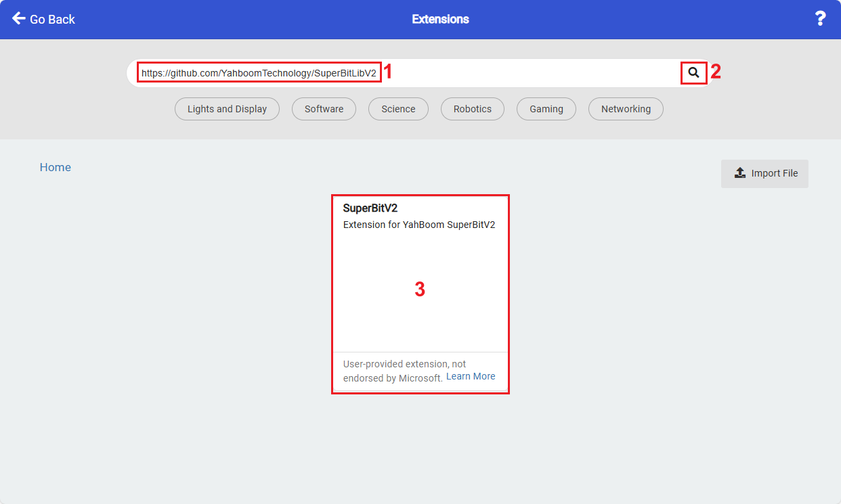Filter extensions by Networking
The width and height of the screenshot is (841, 504).
[626, 109]
